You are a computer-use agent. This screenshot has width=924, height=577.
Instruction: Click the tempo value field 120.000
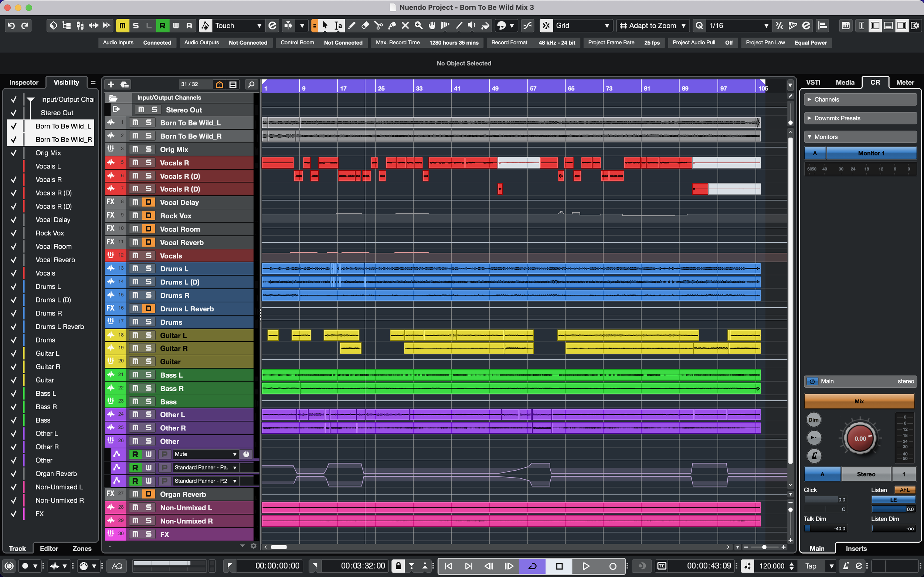point(771,566)
